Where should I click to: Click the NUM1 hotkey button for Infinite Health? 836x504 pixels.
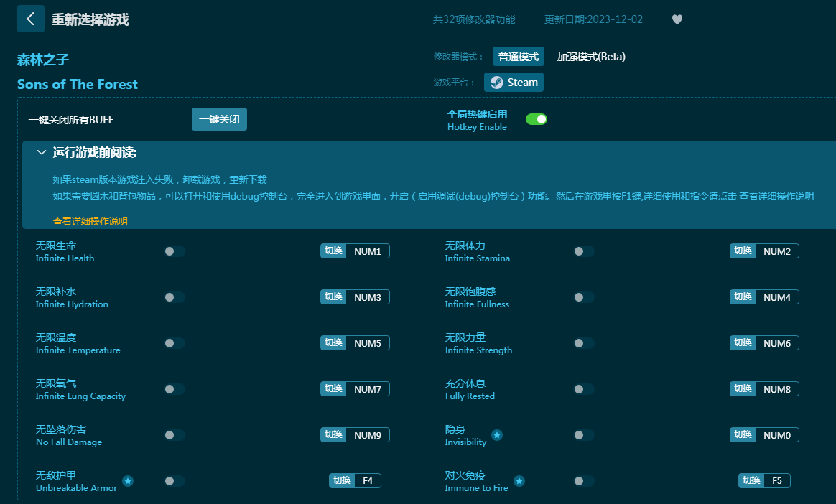(355, 251)
